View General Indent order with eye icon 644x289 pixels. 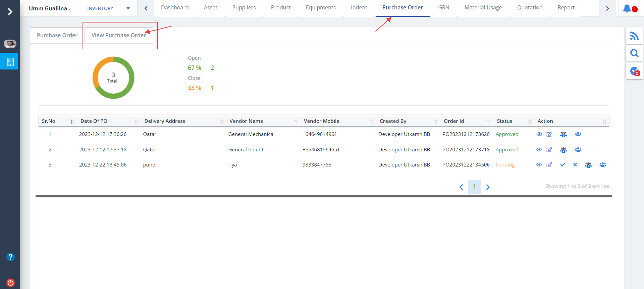539,150
